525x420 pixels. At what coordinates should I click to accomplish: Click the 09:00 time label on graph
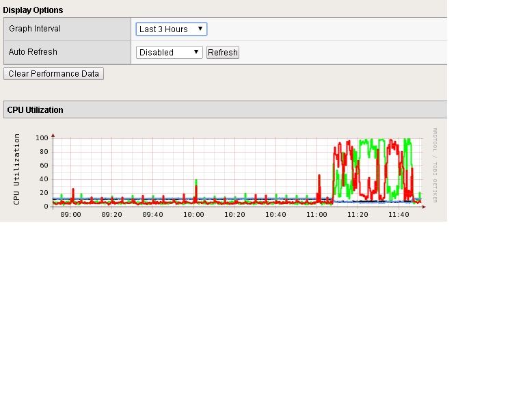[70, 215]
